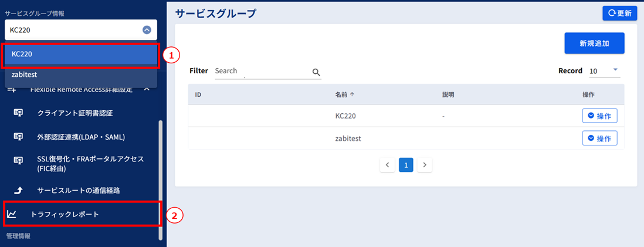Click the service route arrow icon
This screenshot has width=644, height=247.
[x=18, y=190]
